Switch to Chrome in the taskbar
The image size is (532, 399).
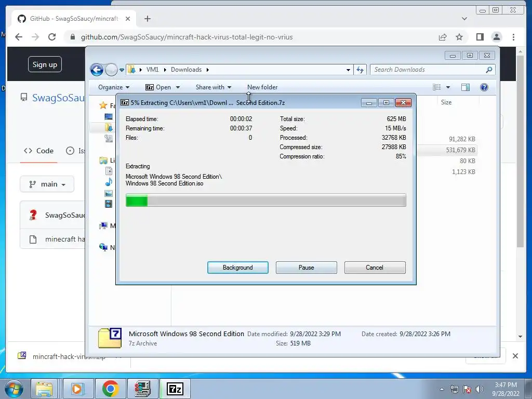(110, 389)
